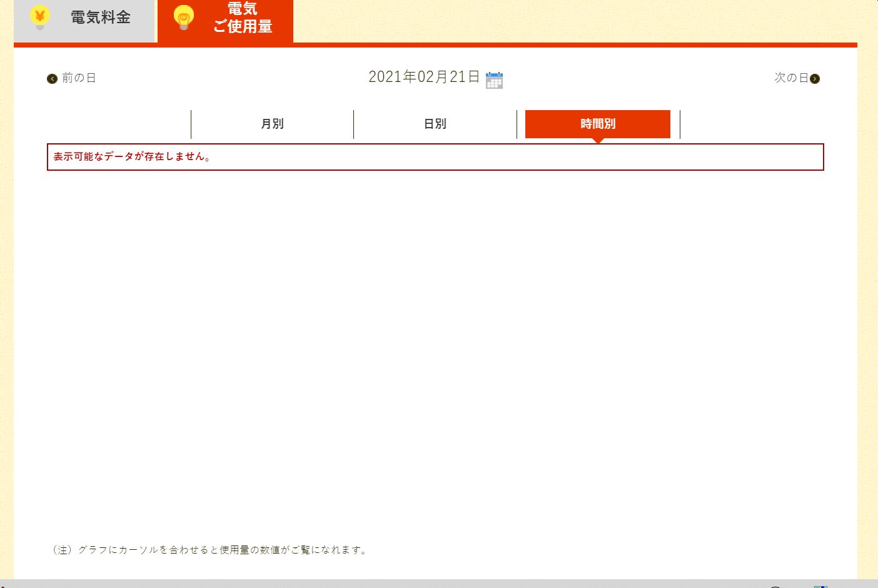878x588 pixels.
Task: Click the date text 2021年02月21日
Action: pyautogui.click(x=424, y=77)
